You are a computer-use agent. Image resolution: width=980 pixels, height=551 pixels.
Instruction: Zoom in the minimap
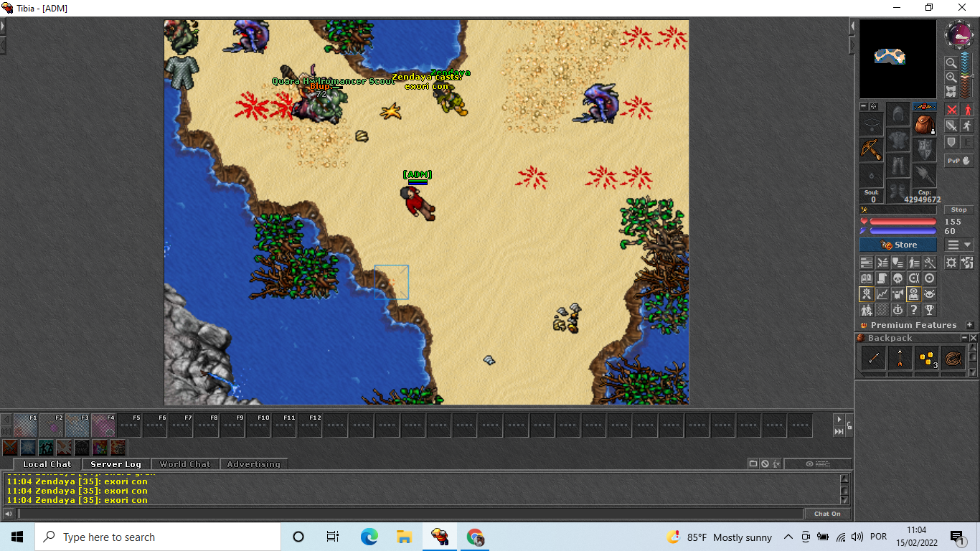[952, 77]
